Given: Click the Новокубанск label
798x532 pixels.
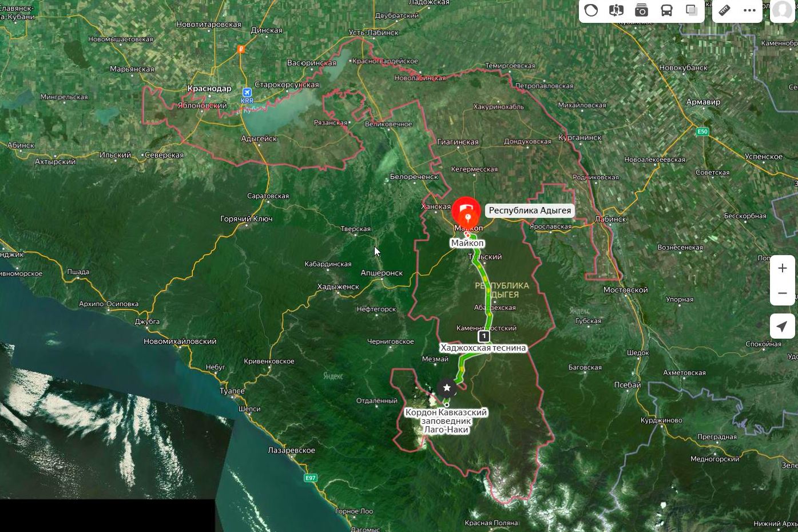Looking at the screenshot, I should (683, 68).
